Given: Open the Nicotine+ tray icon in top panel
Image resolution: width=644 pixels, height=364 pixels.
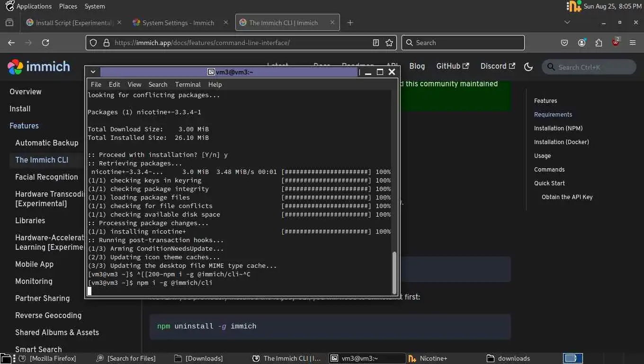Looking at the screenshot, I should point(573,6).
